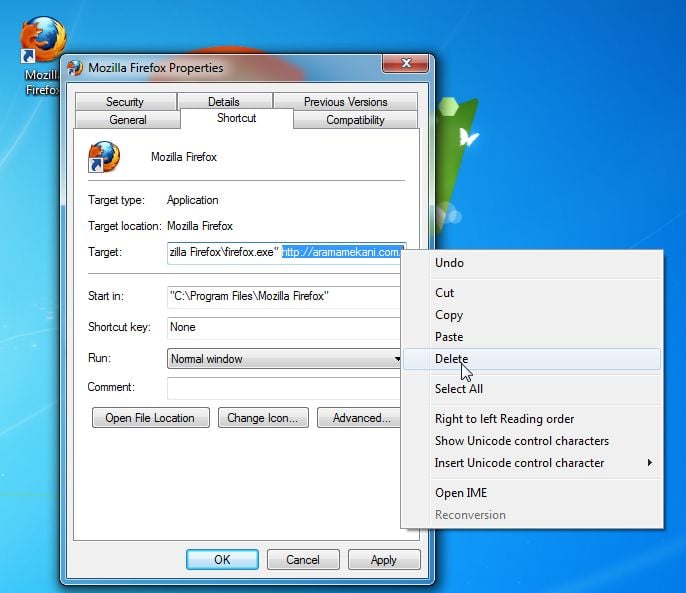Screen dimensions: 686x593
Task: Focus the Shortcut key field showing None
Action: pyautogui.click(x=284, y=327)
